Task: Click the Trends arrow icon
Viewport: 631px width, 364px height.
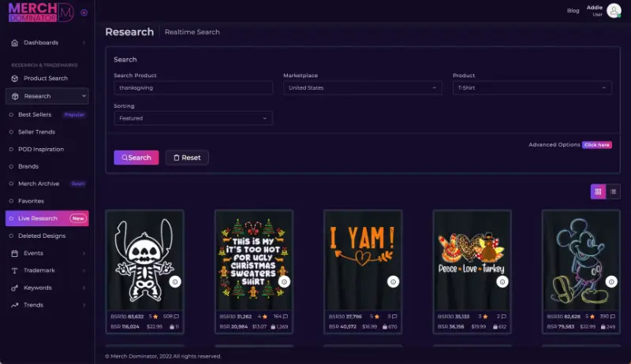Action: [x=14, y=305]
